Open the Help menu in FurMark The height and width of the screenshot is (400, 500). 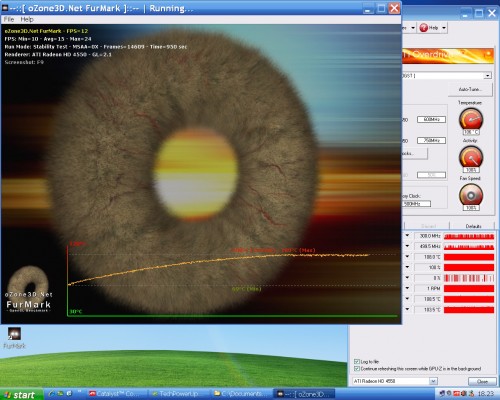click(27, 19)
